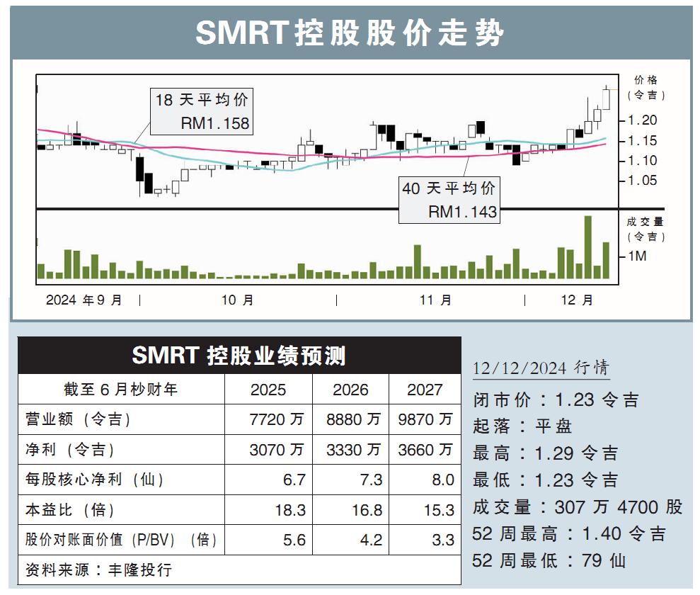The image size is (700, 595).
Task: Click the 最低:1.23令吉 line
Action: [x=546, y=480]
